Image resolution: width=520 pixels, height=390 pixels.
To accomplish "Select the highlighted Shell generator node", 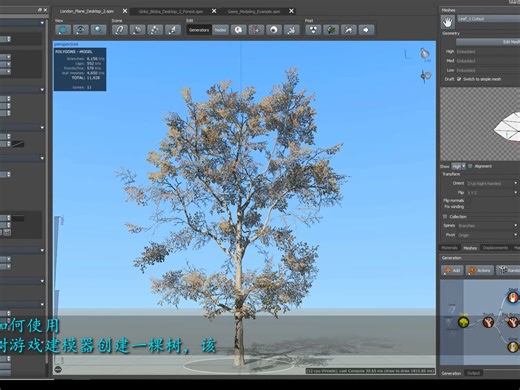I will (513, 297).
